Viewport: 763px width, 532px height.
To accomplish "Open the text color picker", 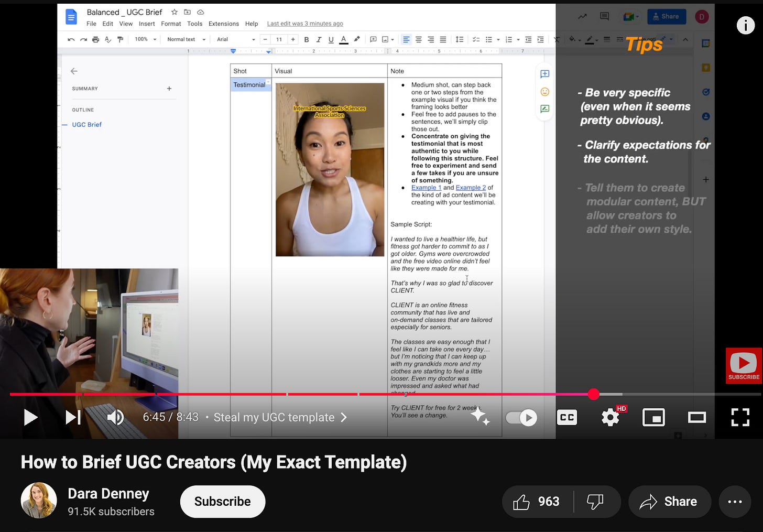I will [x=344, y=39].
